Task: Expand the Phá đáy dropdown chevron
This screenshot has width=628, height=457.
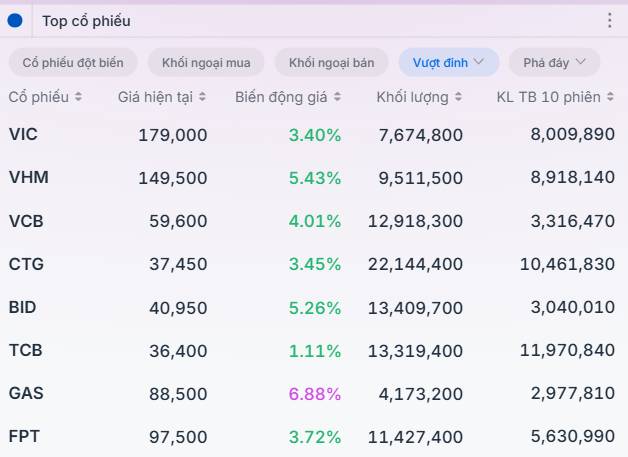Action: pyautogui.click(x=580, y=62)
